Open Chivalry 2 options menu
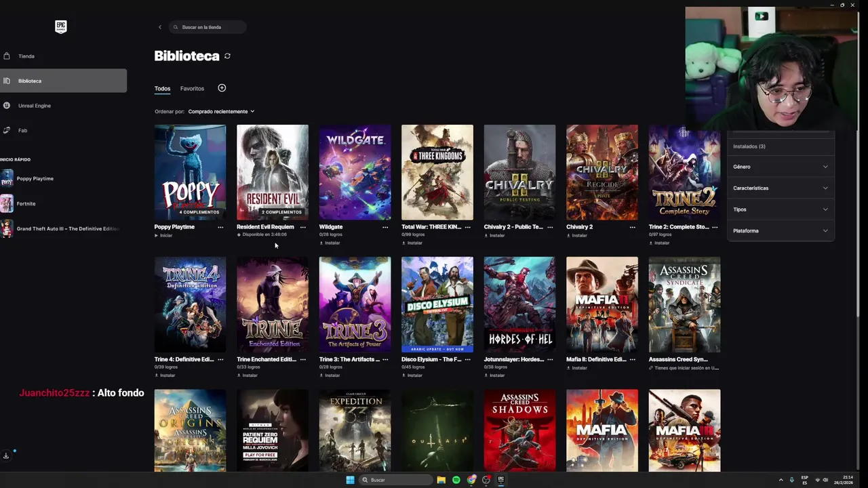 tap(632, 227)
